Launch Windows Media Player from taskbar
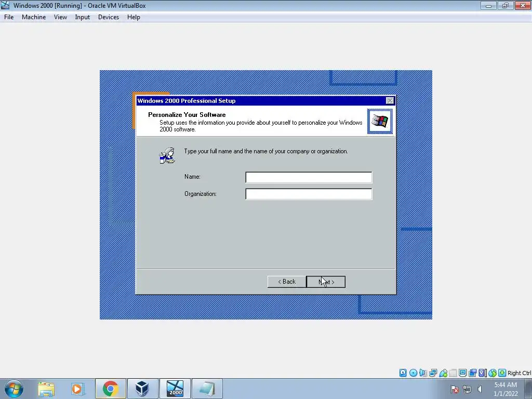 (x=77, y=389)
